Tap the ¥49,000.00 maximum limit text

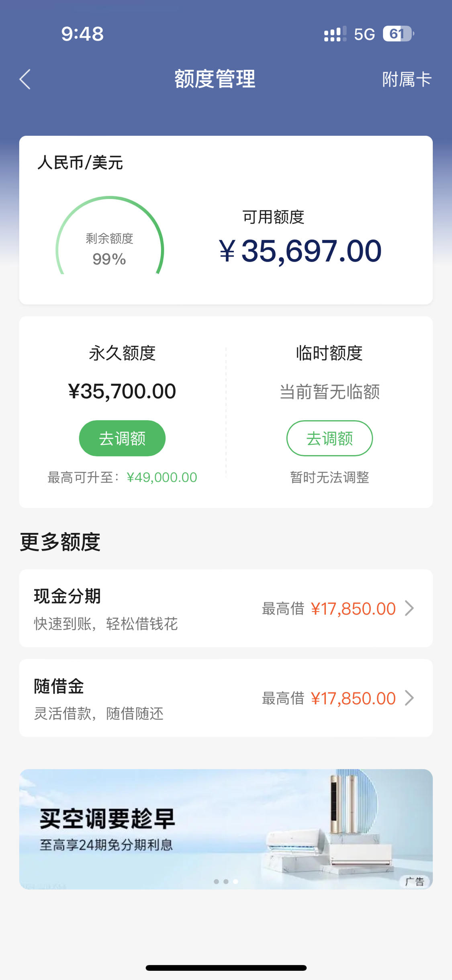[162, 477]
